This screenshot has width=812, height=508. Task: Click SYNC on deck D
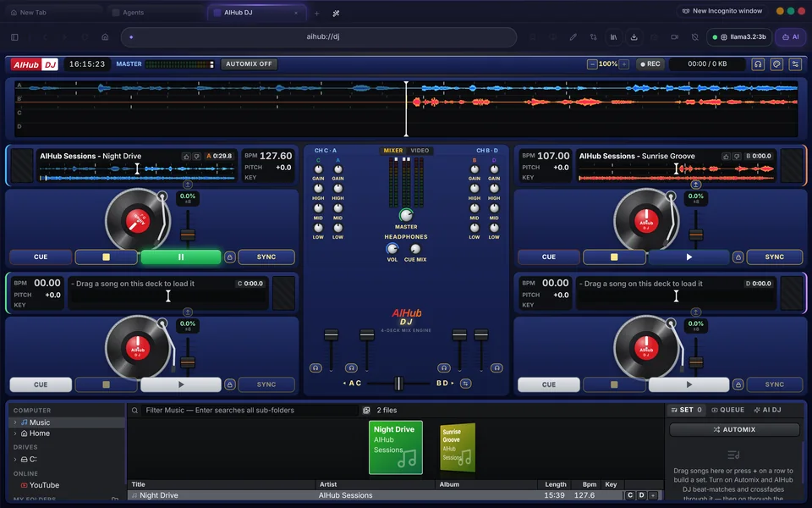pyautogui.click(x=774, y=384)
